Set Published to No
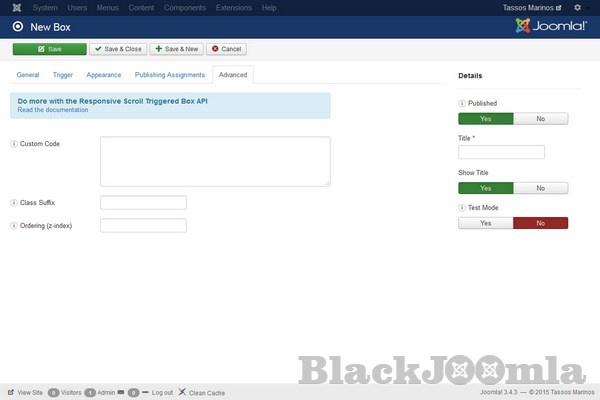The width and height of the screenshot is (600, 400). pyautogui.click(x=540, y=118)
